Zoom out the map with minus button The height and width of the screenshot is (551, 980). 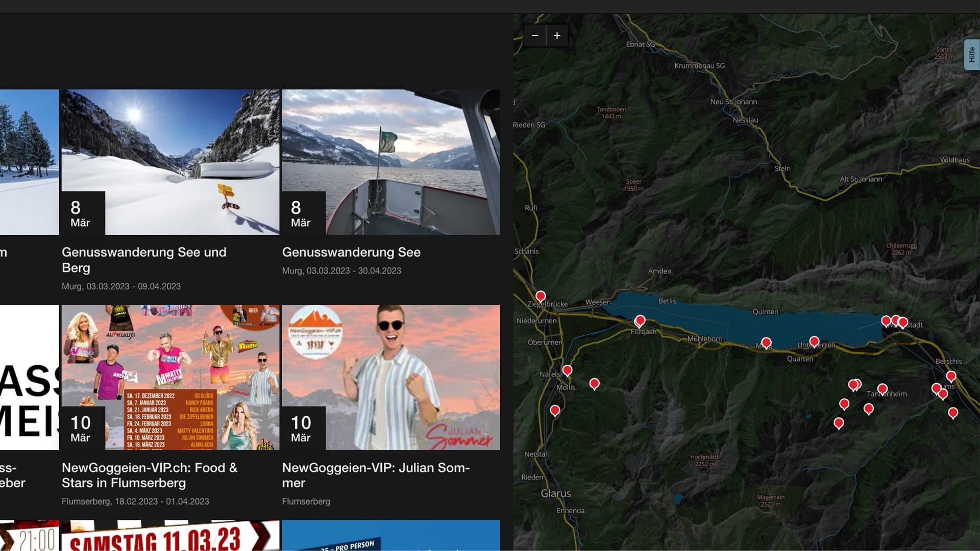535,36
